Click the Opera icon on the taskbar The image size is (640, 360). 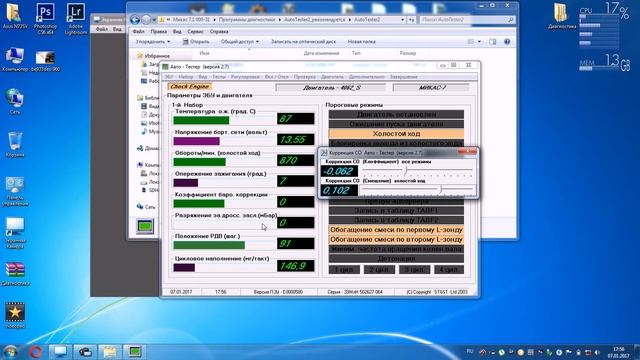pyautogui.click(x=35, y=351)
